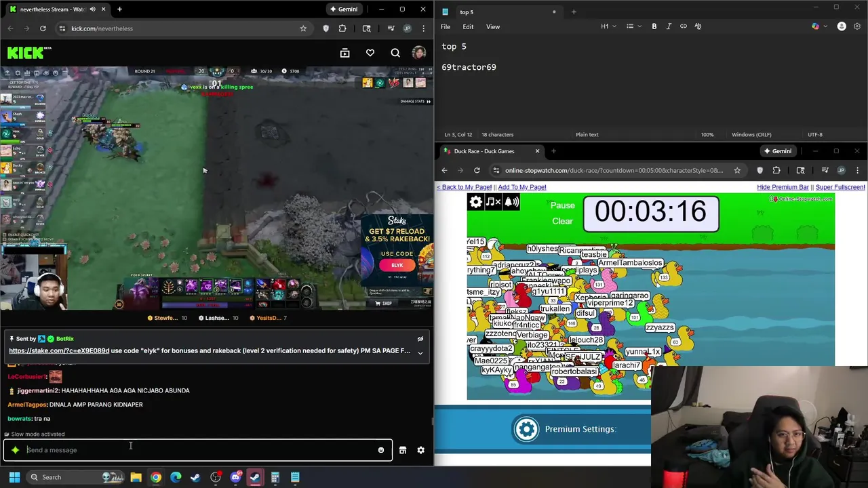Open Calculator from taskbar

click(x=275, y=477)
